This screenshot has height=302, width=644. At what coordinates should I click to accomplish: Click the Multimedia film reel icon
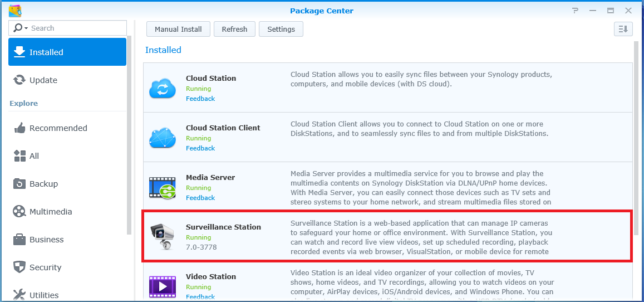click(19, 212)
